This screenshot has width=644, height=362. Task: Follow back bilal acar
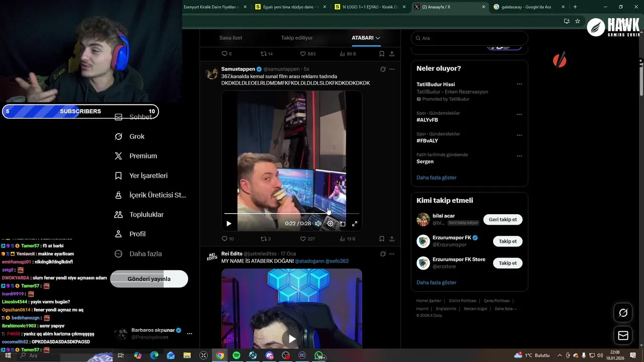(x=503, y=220)
